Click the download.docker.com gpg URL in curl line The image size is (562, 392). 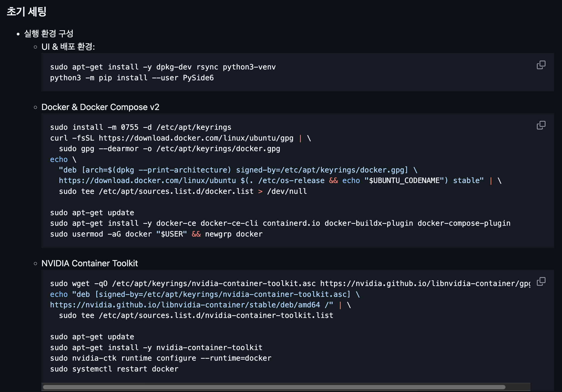[x=196, y=138]
